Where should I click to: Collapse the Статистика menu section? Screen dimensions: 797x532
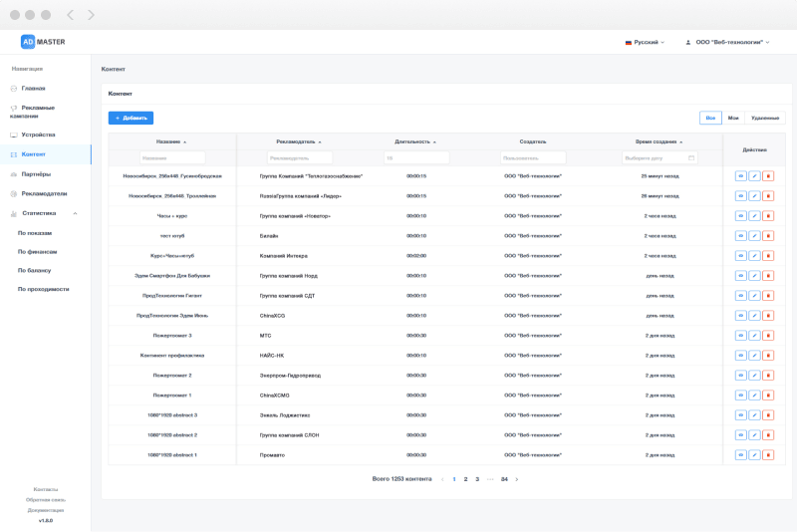click(x=75, y=213)
